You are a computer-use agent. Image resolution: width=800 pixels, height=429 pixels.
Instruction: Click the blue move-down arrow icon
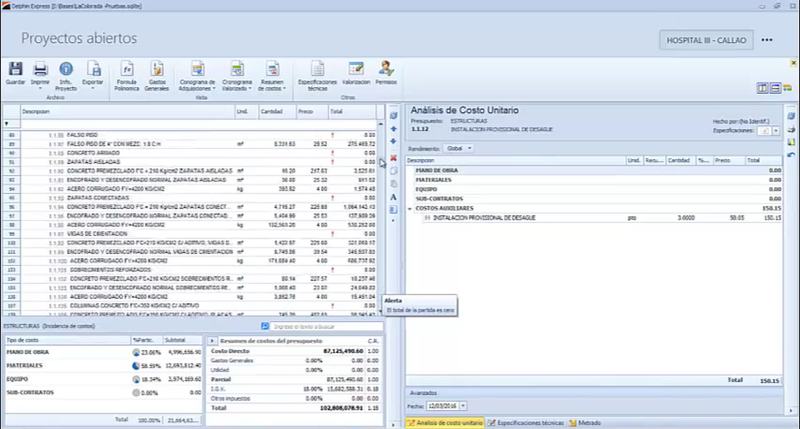(x=393, y=141)
